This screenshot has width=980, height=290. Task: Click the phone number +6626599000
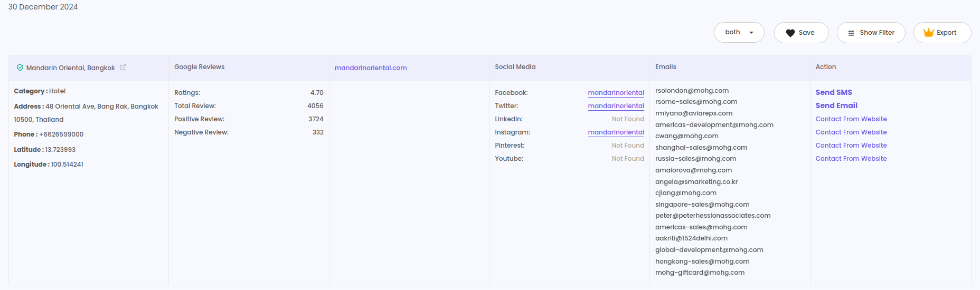(x=61, y=134)
